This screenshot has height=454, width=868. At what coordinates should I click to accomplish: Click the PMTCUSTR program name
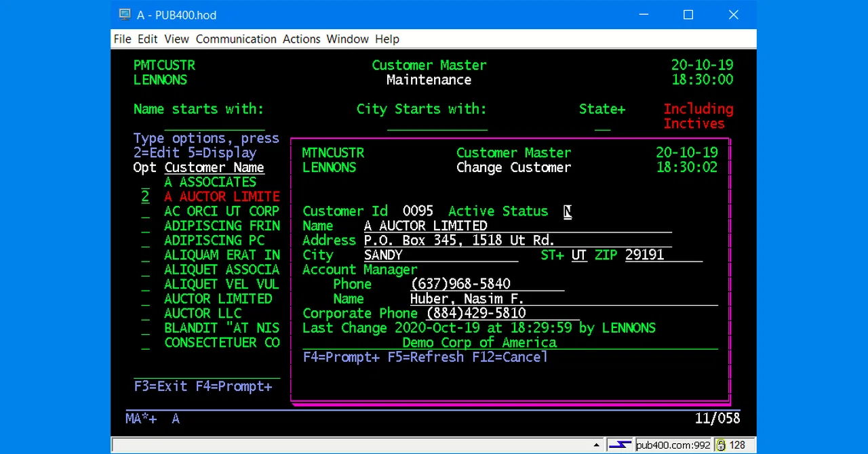point(164,66)
